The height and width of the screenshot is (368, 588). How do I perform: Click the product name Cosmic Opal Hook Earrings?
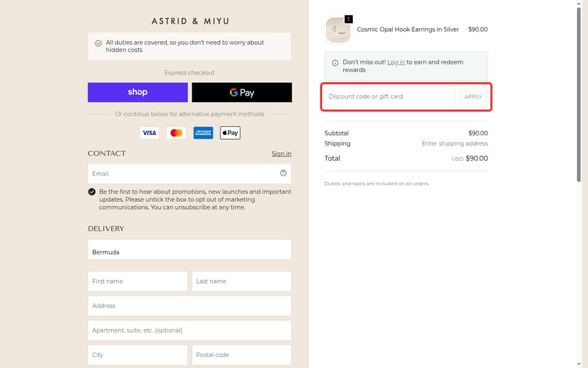(x=408, y=29)
